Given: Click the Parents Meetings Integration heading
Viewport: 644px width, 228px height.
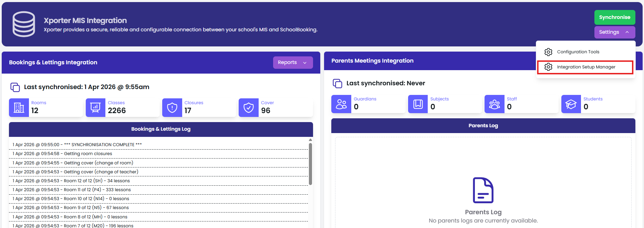Looking at the screenshot, I should [372, 61].
